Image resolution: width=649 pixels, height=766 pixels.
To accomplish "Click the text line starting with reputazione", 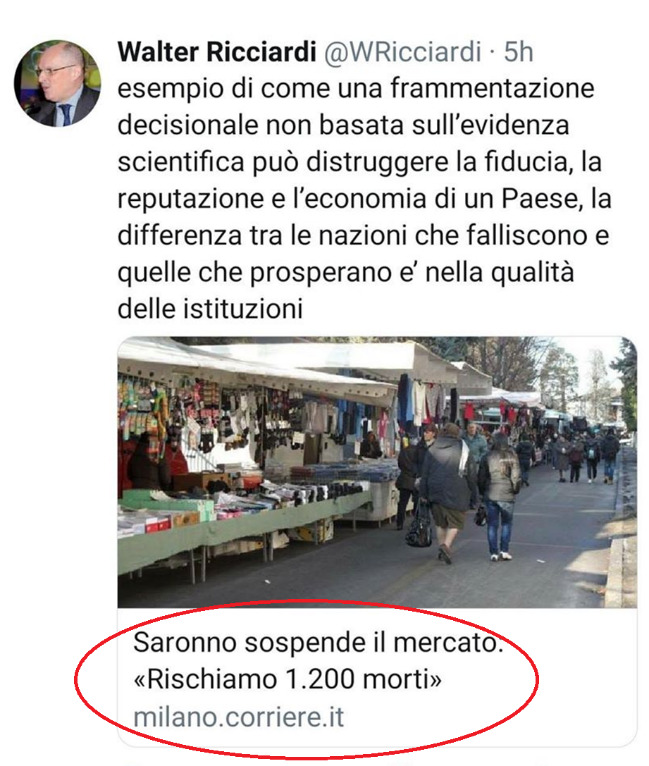I will [364, 199].
